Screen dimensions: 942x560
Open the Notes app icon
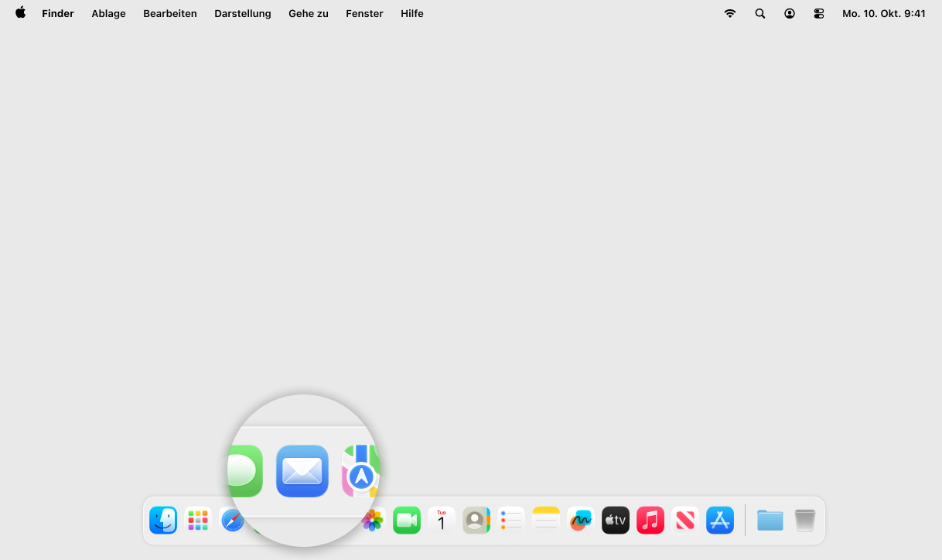(546, 521)
